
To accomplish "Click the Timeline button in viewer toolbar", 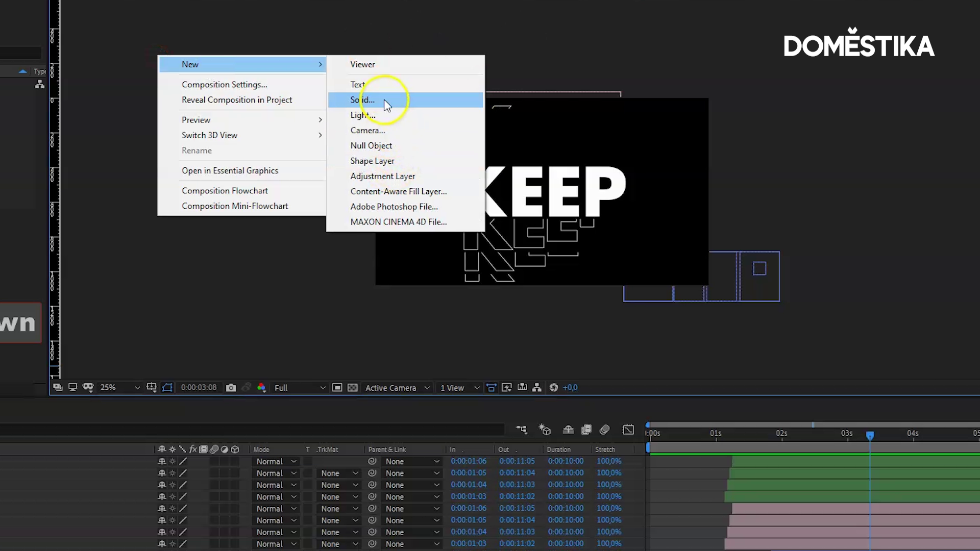I will tap(522, 387).
